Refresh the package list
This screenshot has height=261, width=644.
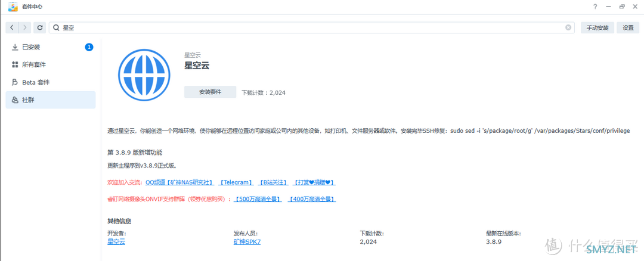(40, 27)
